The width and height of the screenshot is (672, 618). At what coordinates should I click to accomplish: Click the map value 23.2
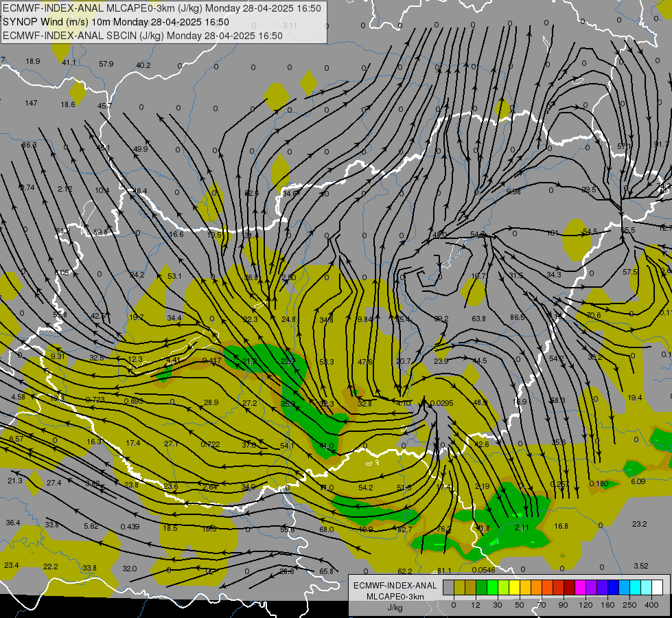tap(640, 524)
